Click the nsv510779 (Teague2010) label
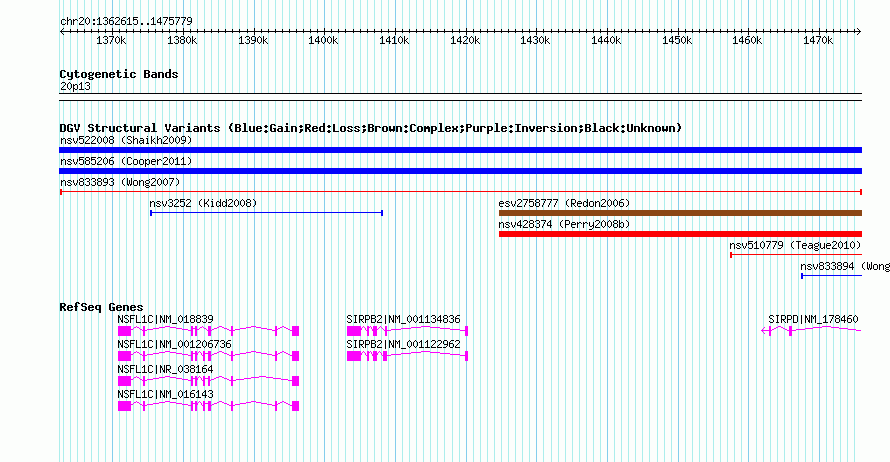The height and width of the screenshot is (462, 890). click(x=795, y=245)
